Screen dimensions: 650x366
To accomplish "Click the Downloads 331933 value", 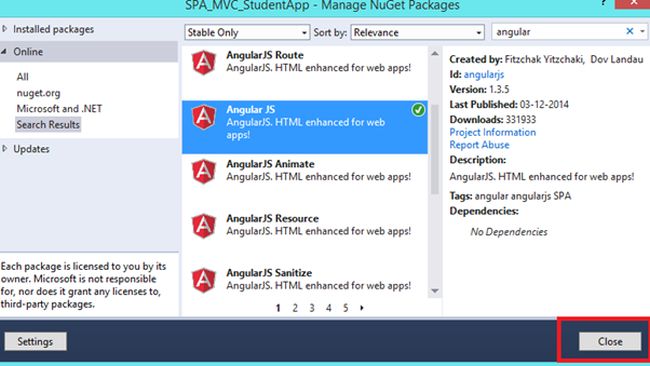I will 521,120.
